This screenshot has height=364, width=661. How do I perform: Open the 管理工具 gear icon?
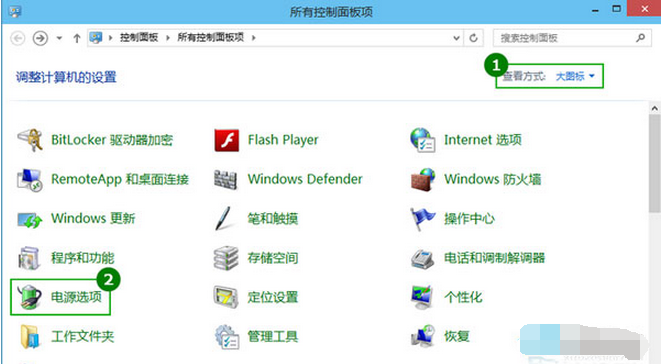(227, 337)
